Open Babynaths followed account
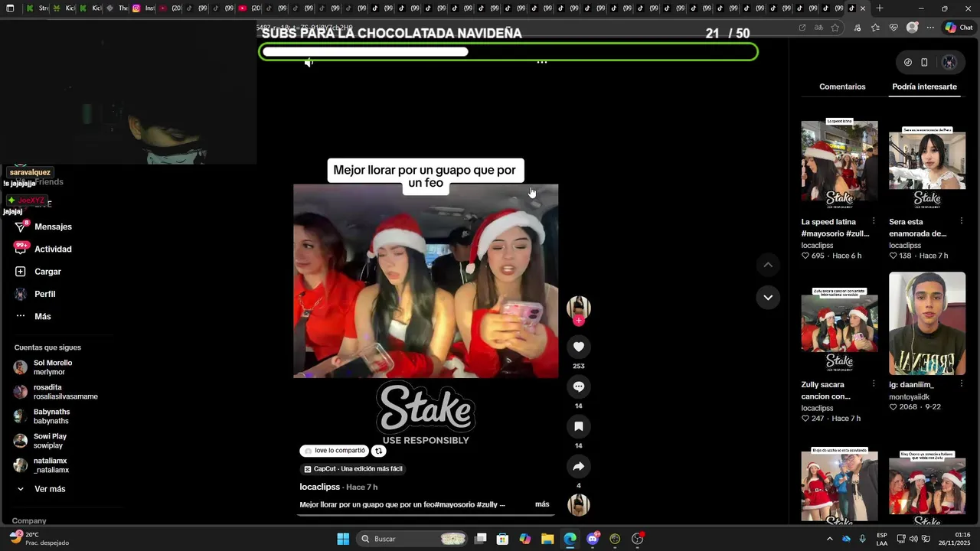Viewport: 980px width, 551px height. pyautogui.click(x=42, y=416)
